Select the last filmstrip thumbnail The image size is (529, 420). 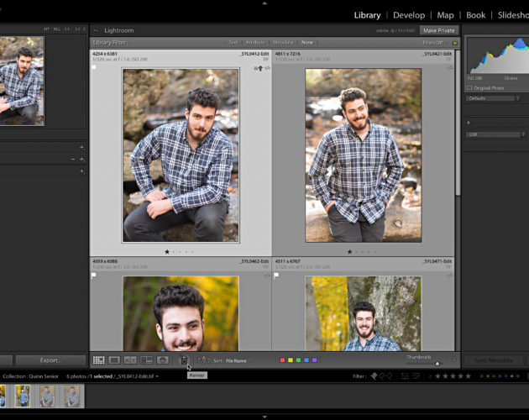click(72, 396)
